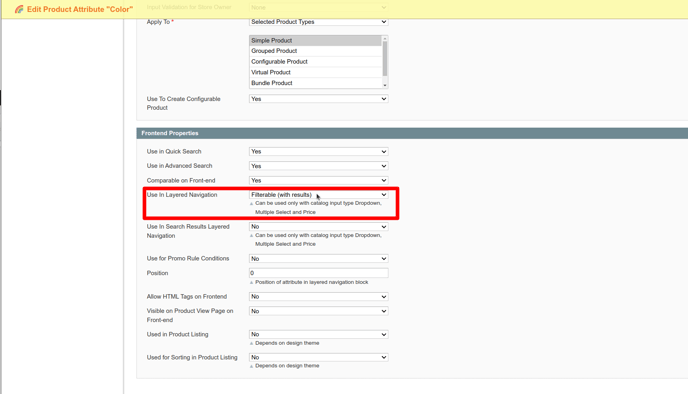The width and height of the screenshot is (688, 394).
Task: Open Used for Sorting in Product Listing dropdown
Action: coord(319,357)
